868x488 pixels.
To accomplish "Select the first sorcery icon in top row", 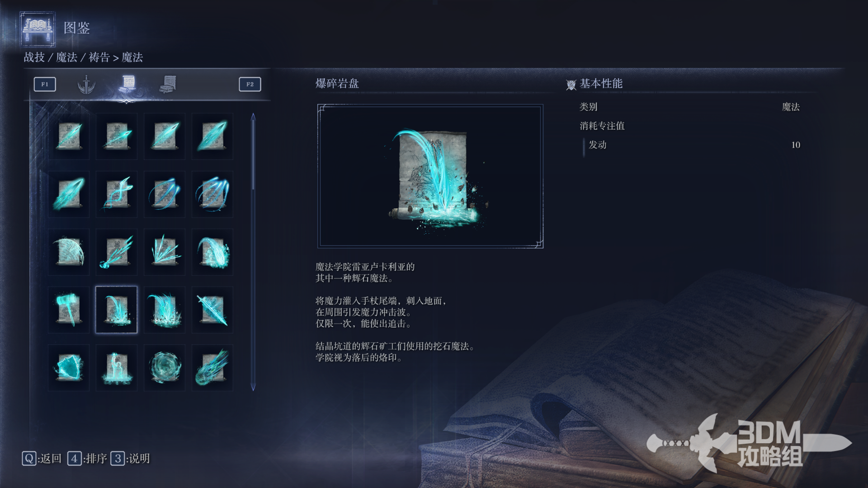I will point(69,136).
